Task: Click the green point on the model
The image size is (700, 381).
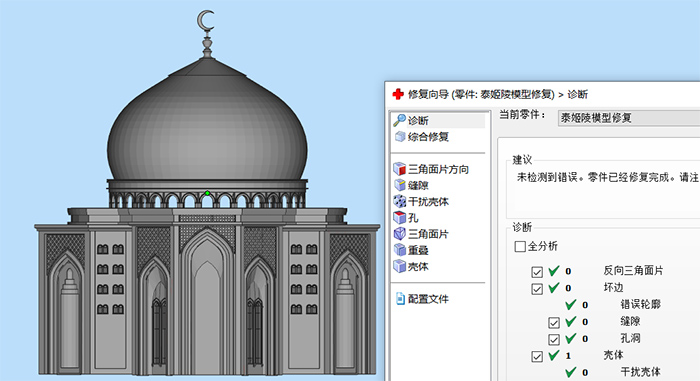Action: [x=207, y=193]
